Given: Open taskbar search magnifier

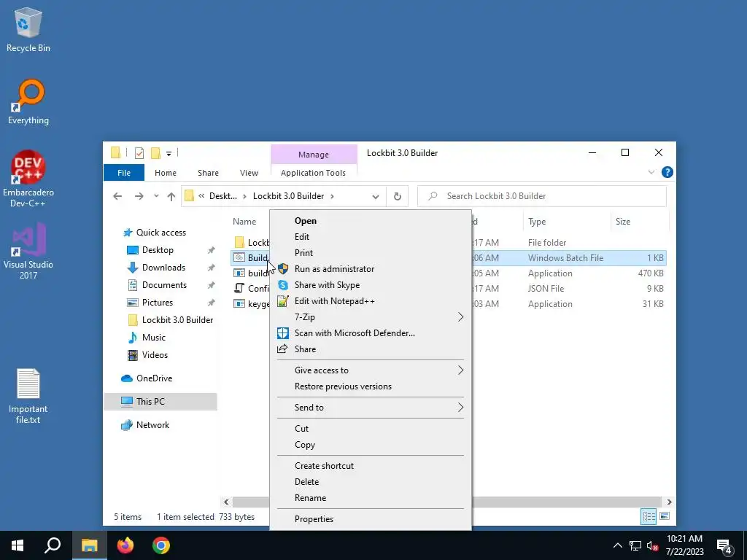Looking at the screenshot, I should 53,545.
